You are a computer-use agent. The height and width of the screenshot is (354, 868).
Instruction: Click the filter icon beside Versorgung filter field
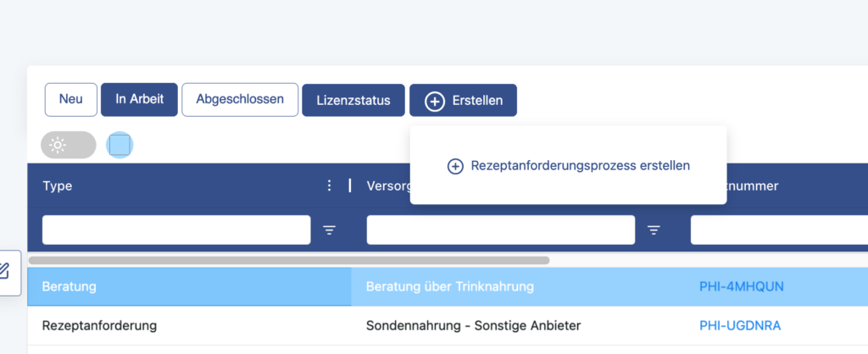pos(654,230)
